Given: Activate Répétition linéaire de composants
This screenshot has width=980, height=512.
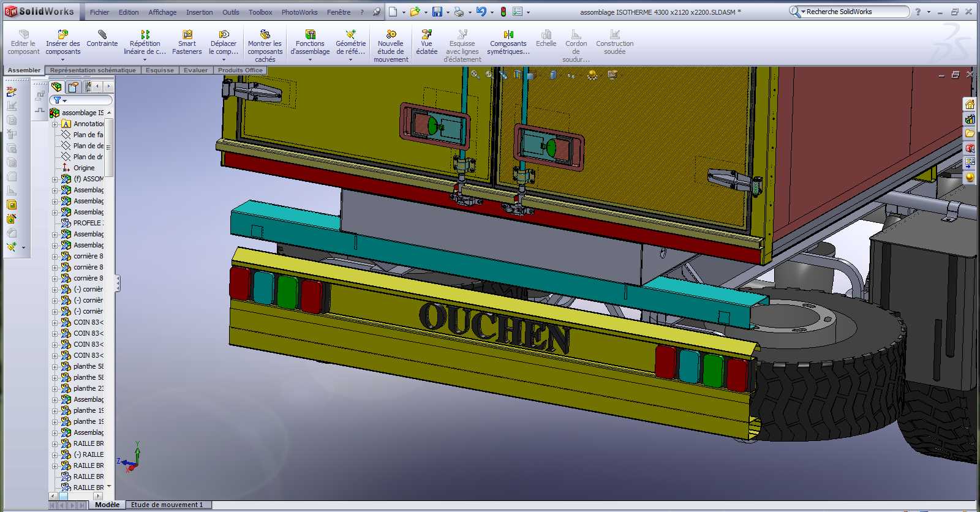Looking at the screenshot, I should tap(145, 42).
